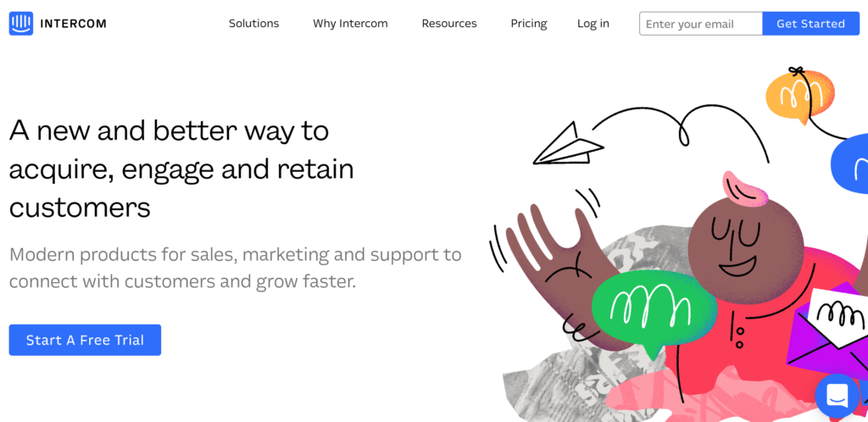868x422 pixels.
Task: Open the Solutions menu
Action: (x=254, y=24)
